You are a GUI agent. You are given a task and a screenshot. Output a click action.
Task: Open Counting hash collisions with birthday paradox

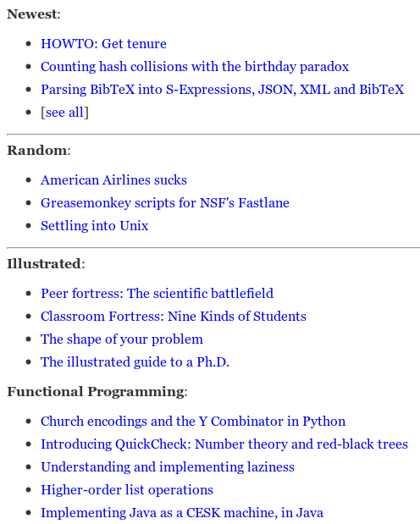click(x=195, y=67)
